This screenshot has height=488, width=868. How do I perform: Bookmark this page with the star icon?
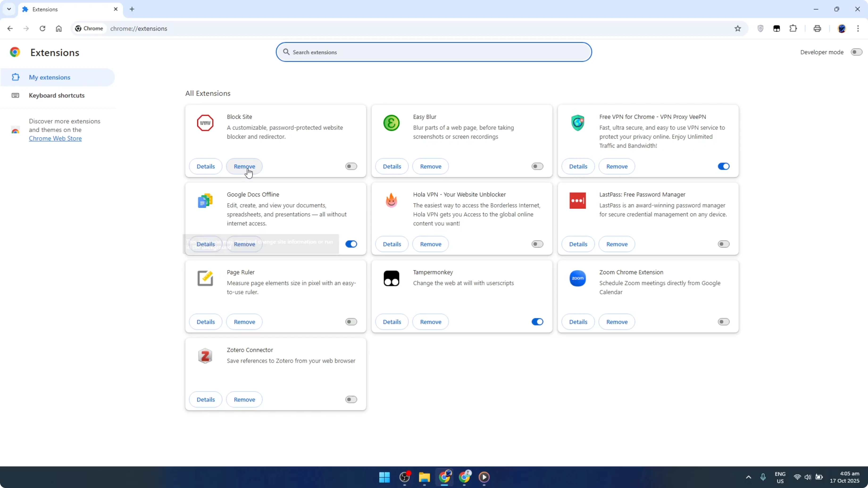click(x=738, y=29)
